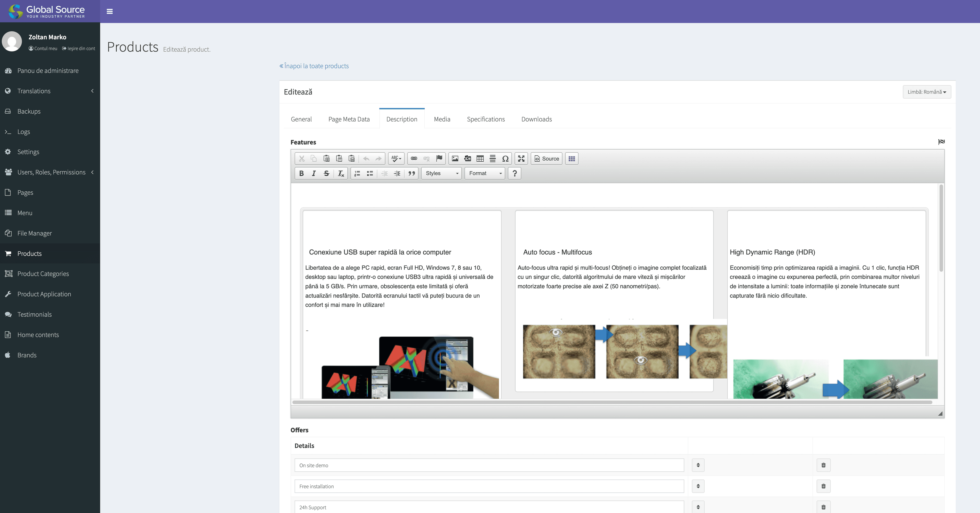The height and width of the screenshot is (513, 980).
Task: Insert a block quote
Action: click(412, 174)
